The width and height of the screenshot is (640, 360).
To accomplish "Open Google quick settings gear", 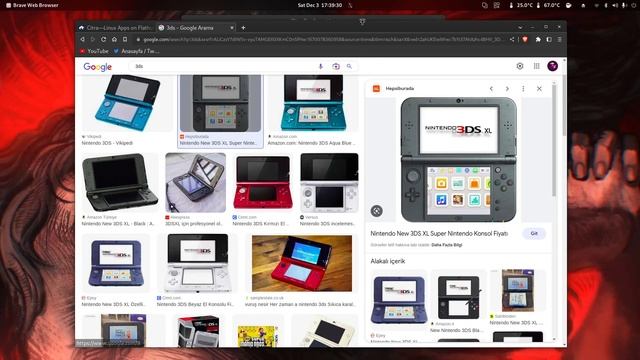I will tap(520, 66).
